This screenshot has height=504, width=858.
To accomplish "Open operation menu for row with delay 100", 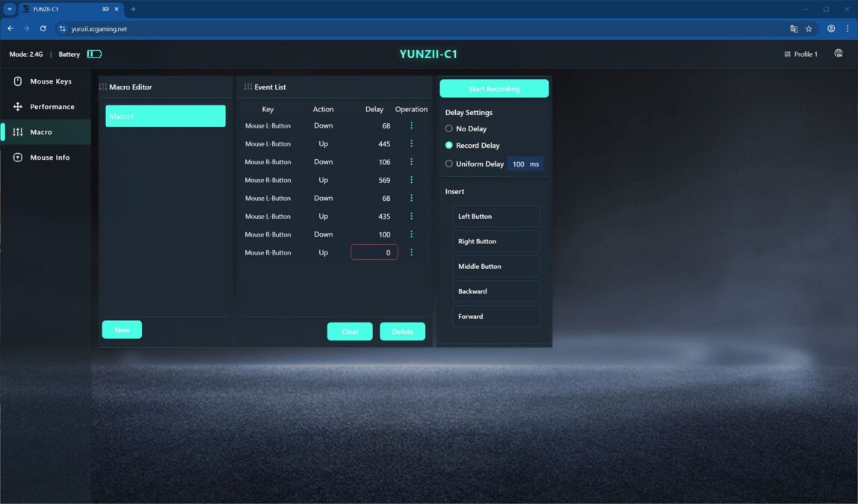I will (412, 234).
